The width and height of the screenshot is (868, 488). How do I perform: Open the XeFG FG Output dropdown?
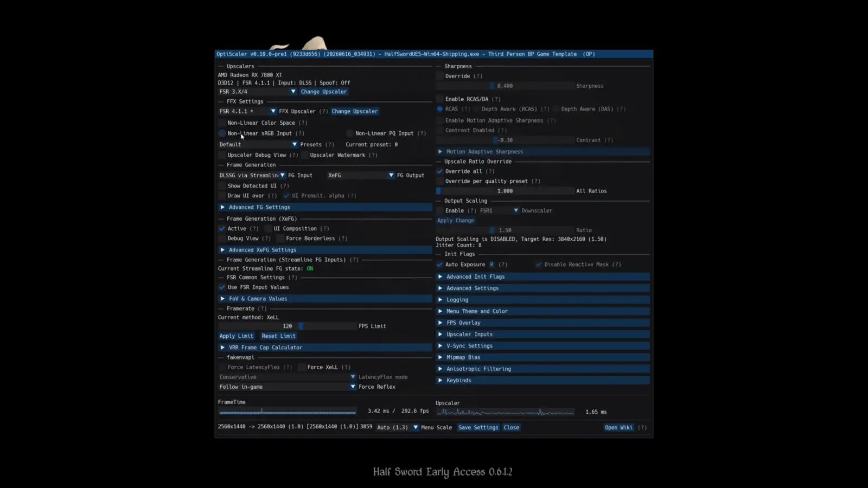(x=361, y=175)
